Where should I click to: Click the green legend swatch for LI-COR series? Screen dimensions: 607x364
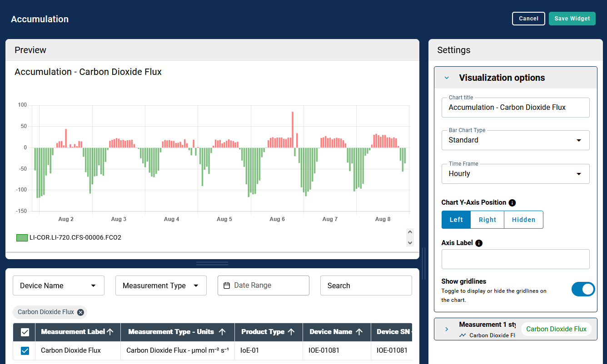[22, 238]
